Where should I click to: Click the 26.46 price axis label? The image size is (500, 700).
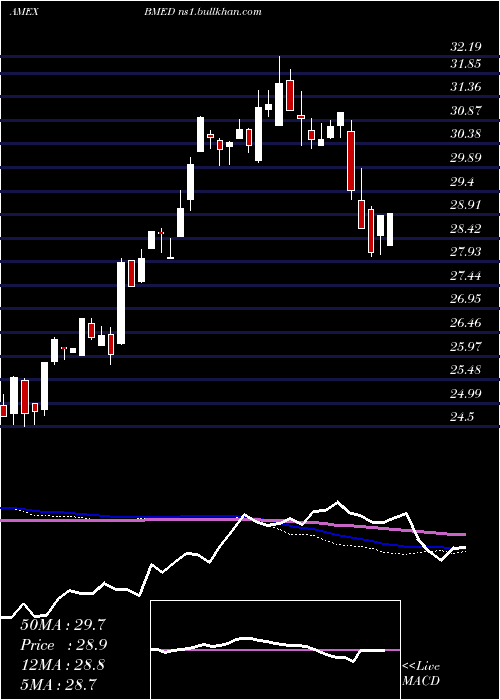pyautogui.click(x=465, y=323)
